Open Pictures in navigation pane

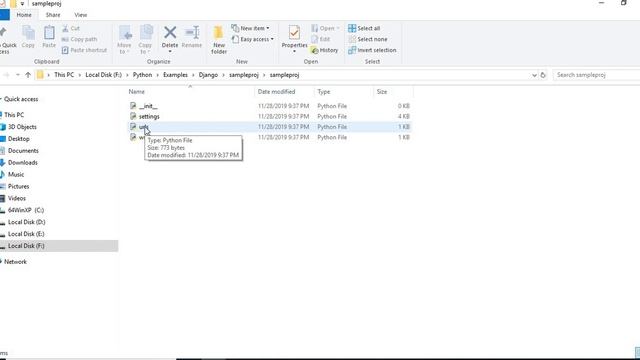point(18,187)
